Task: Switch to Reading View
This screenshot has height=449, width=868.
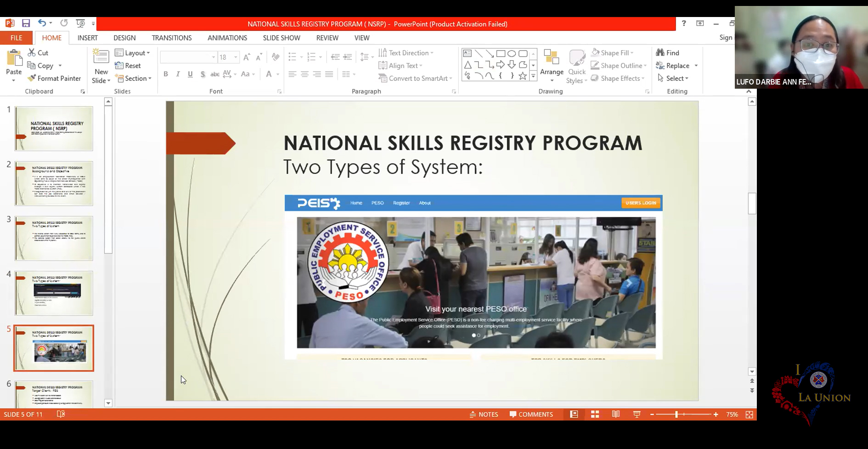Action: (616, 415)
